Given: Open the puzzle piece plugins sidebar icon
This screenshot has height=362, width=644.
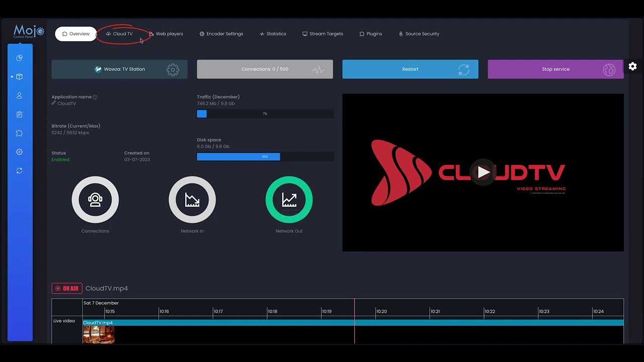Looking at the screenshot, I should 19,133.
